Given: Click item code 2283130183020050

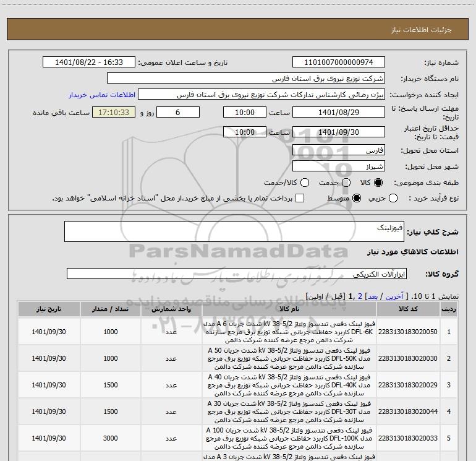Looking at the screenshot, I should 408,332.
